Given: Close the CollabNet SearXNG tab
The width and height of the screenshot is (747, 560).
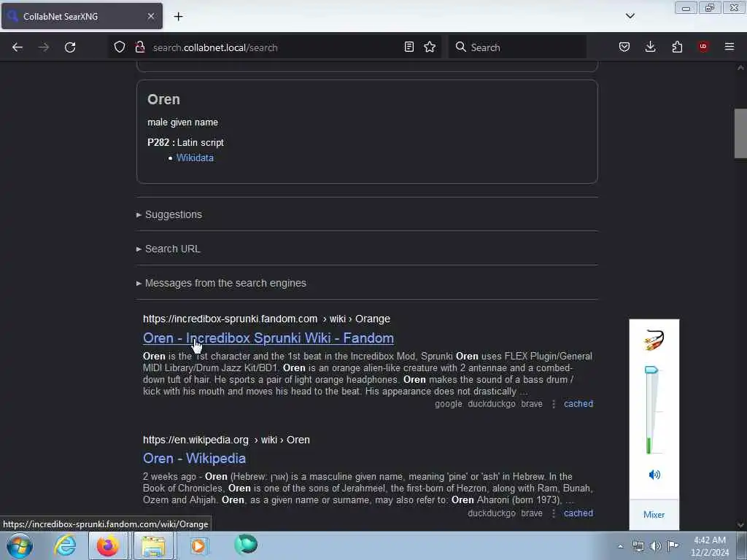Looking at the screenshot, I should click(x=150, y=16).
